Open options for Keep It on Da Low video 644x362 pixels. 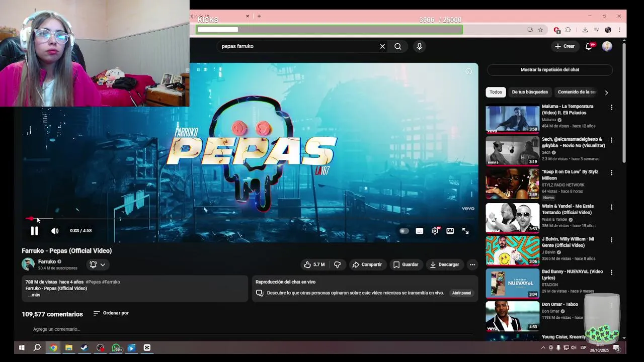coord(611,173)
